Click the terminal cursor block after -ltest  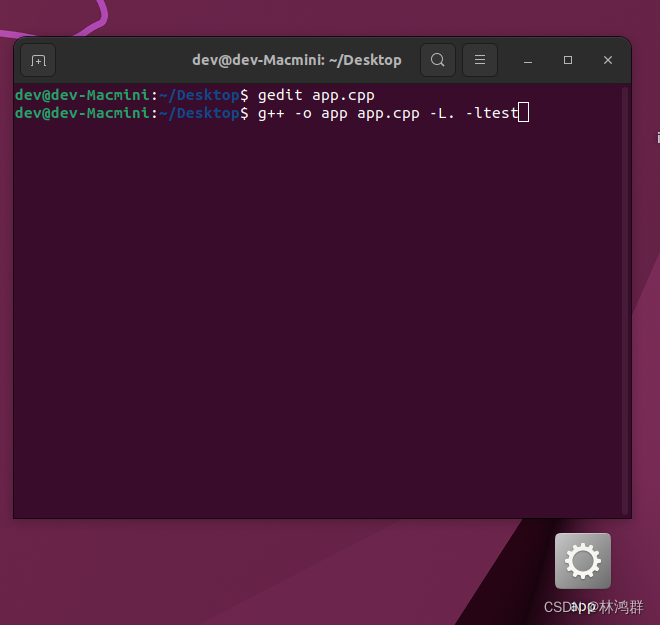[x=524, y=113]
